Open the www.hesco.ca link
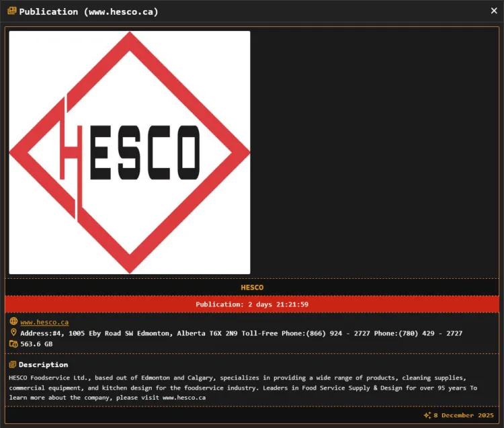 [x=44, y=322]
